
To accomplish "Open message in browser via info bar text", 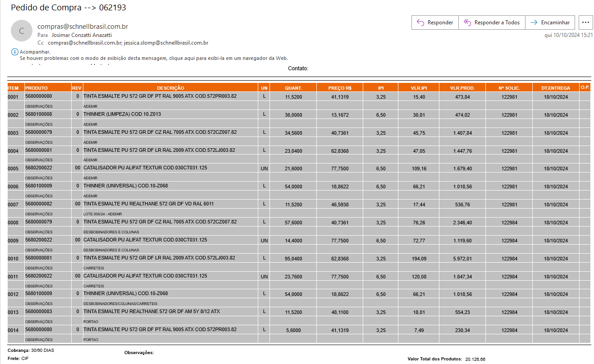I will tap(153, 58).
